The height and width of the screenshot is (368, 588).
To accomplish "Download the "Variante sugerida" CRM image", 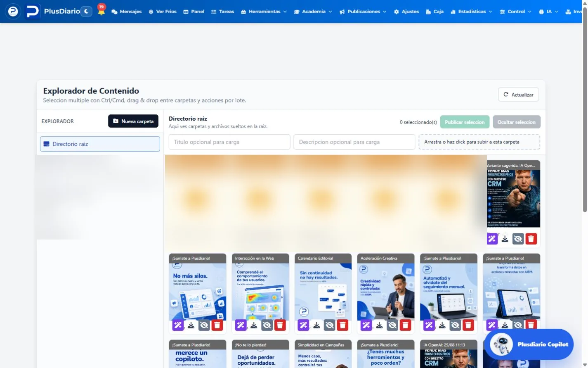I will coord(505,238).
